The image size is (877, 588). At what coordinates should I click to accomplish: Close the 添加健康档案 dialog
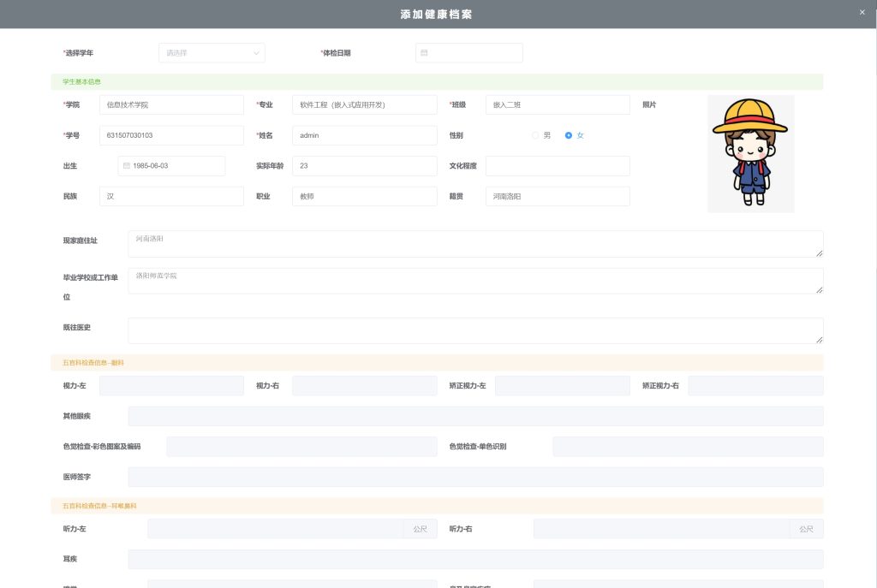[x=862, y=12]
